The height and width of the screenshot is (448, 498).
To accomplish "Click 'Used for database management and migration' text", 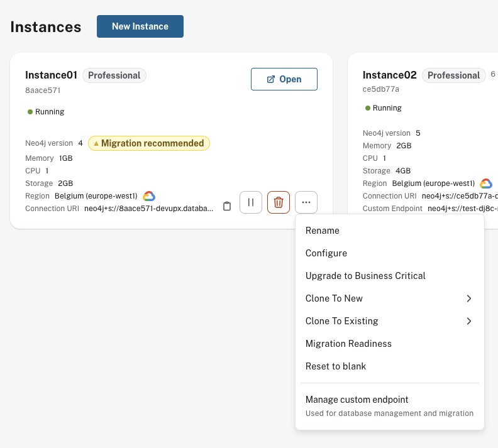I will pyautogui.click(x=389, y=413).
